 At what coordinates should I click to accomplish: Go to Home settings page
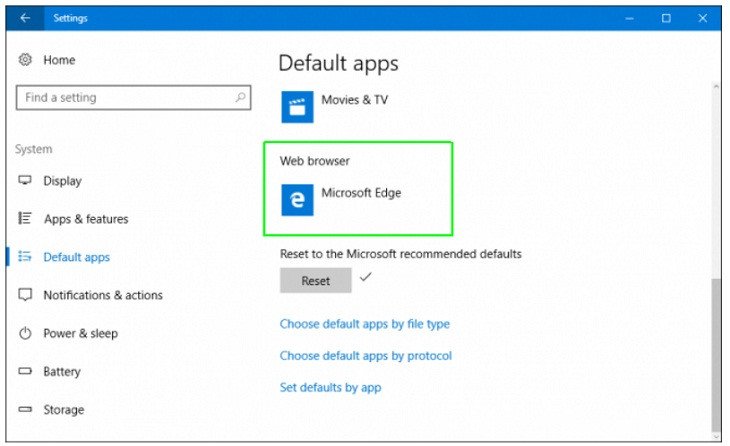pyautogui.click(x=59, y=60)
